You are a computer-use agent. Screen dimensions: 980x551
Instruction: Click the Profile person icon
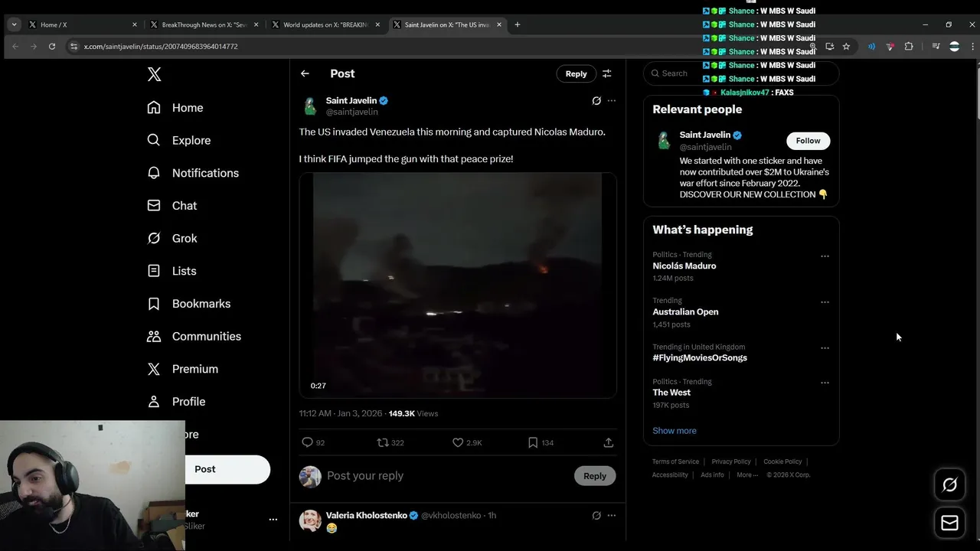pos(154,402)
